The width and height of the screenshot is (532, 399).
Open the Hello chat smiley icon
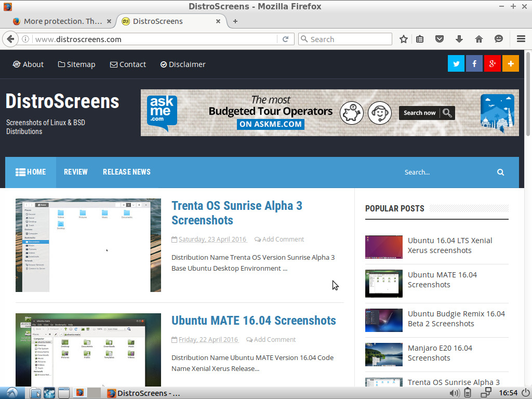point(498,39)
